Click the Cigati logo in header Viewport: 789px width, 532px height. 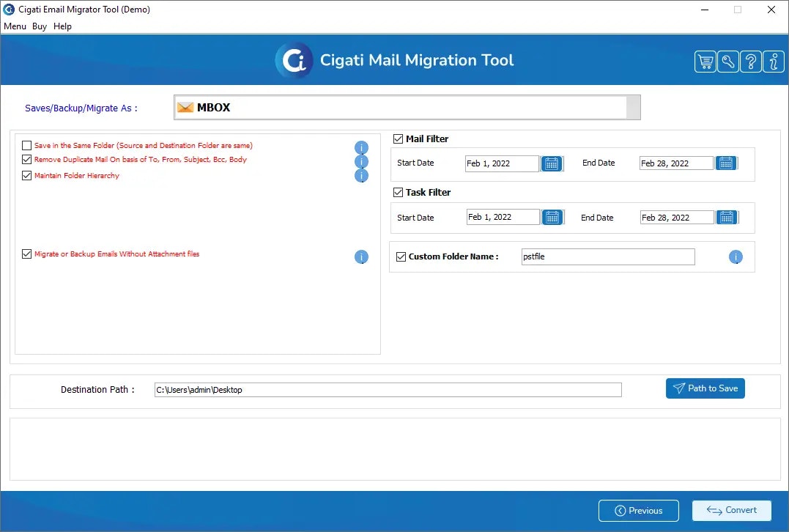295,60
